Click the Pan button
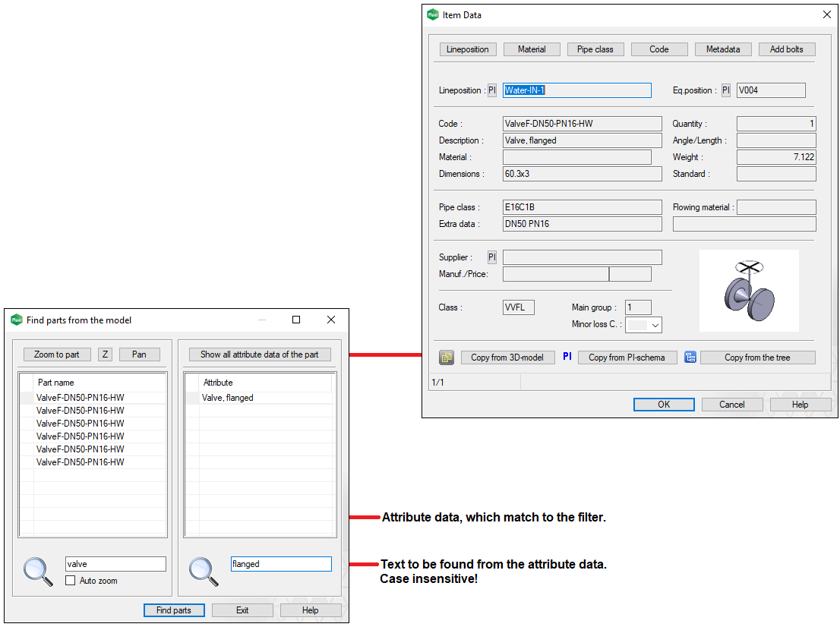Image resolution: width=840 pixels, height=627 pixels. [x=139, y=354]
